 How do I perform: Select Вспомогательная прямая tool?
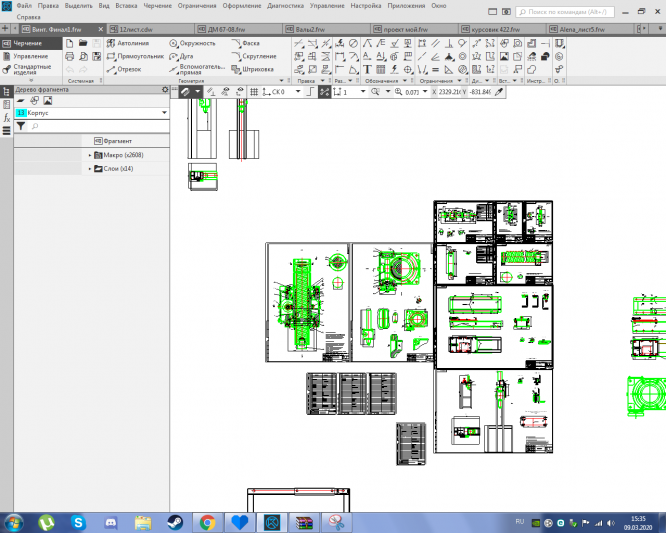(197, 69)
